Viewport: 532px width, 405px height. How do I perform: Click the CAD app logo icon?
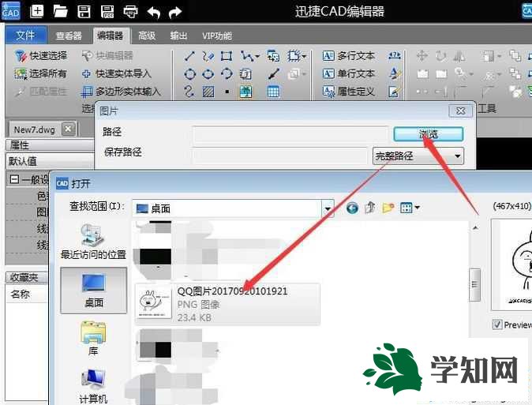point(10,11)
